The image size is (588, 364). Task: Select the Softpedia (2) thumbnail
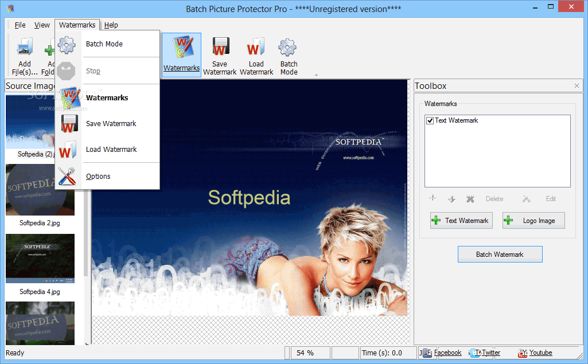point(30,121)
